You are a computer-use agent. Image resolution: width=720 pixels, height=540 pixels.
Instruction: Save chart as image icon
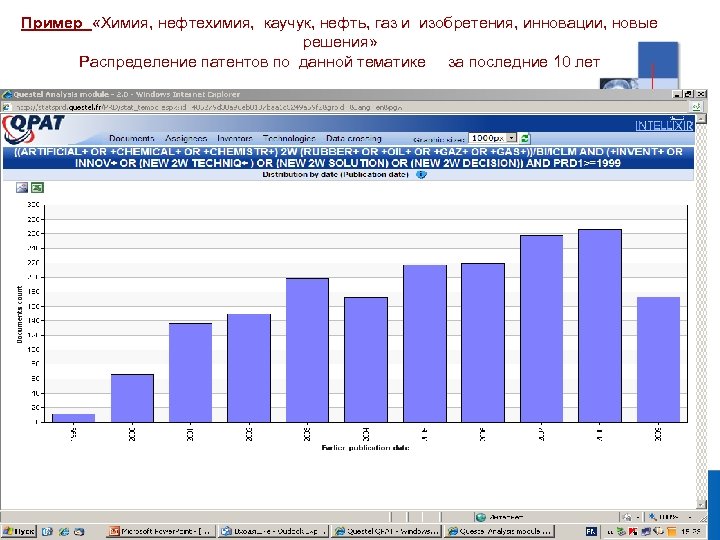point(22,187)
